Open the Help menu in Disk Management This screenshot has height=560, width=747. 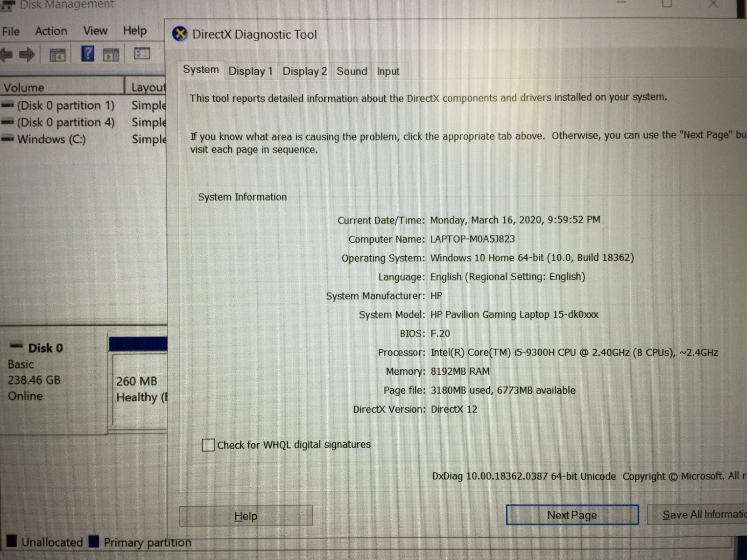(x=135, y=30)
